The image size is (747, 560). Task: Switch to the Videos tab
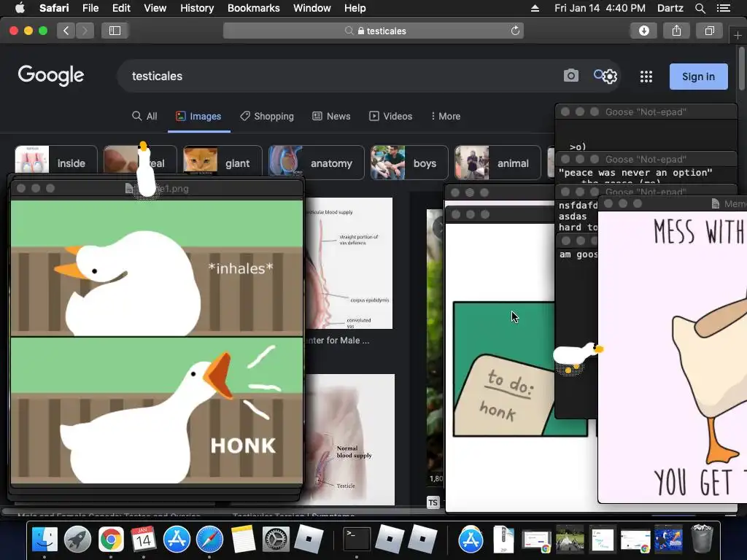tap(391, 116)
